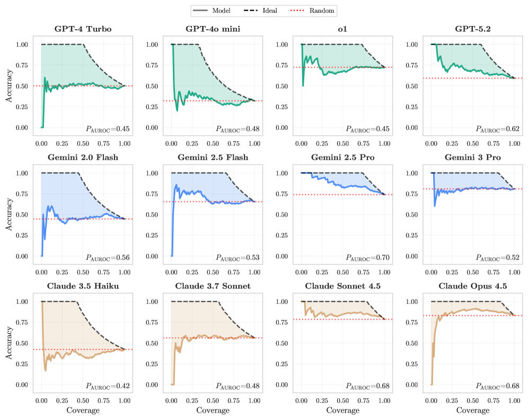Select the Claude Sonnet 4.5 chart title
Screen dimensions: 528x420
[x=342, y=286]
